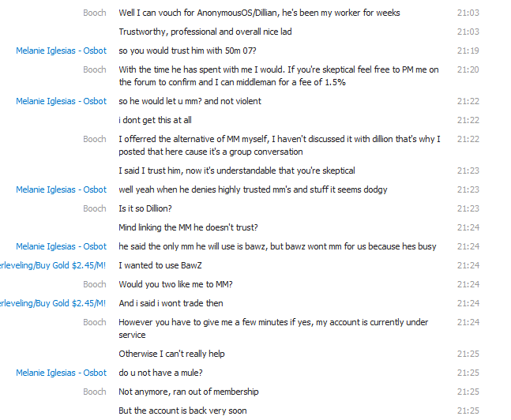Viewport: 511px width, 420px height.
Task: Select message 'Otherwise I can't really help'
Action: [x=171, y=354]
